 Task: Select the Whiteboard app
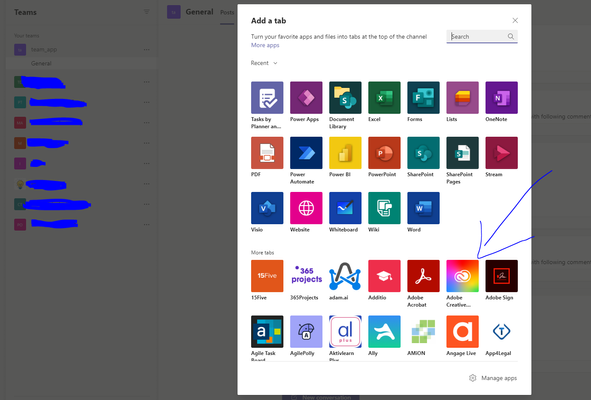pos(345,208)
